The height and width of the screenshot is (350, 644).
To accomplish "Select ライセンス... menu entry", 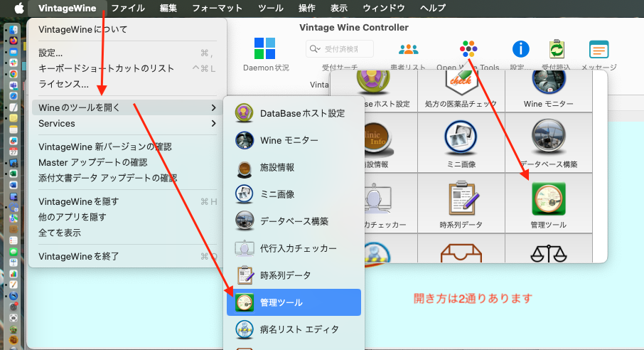I will click(x=127, y=84).
